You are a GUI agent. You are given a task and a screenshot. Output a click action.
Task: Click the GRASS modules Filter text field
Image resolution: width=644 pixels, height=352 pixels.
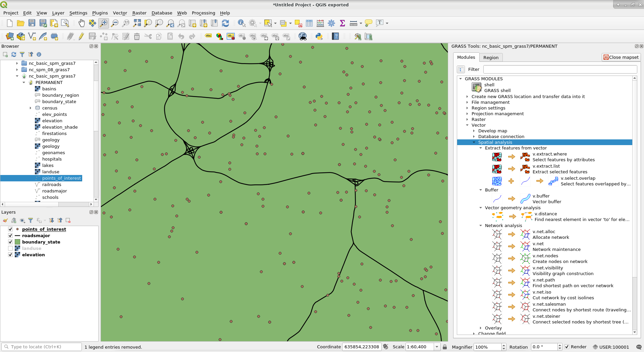point(560,70)
